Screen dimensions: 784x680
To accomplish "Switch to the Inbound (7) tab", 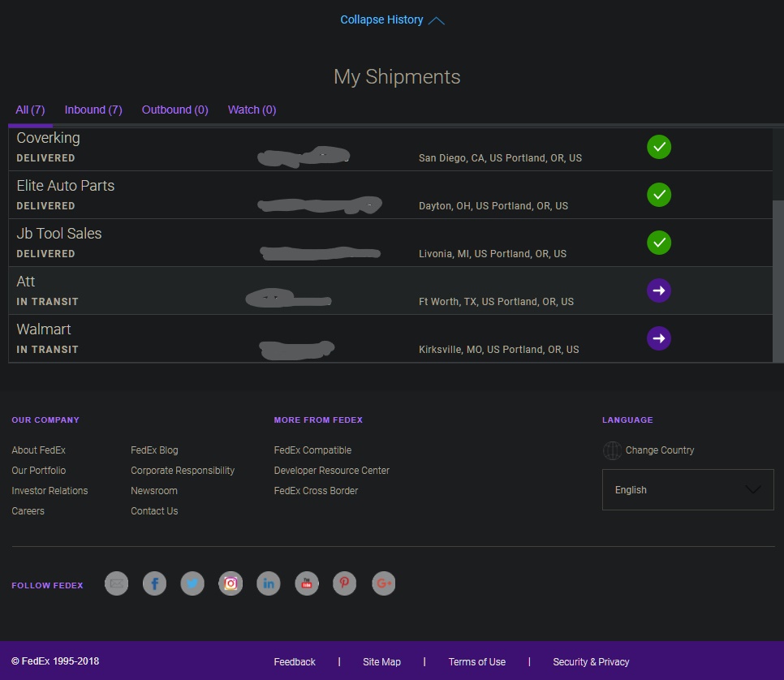I will click(x=93, y=110).
